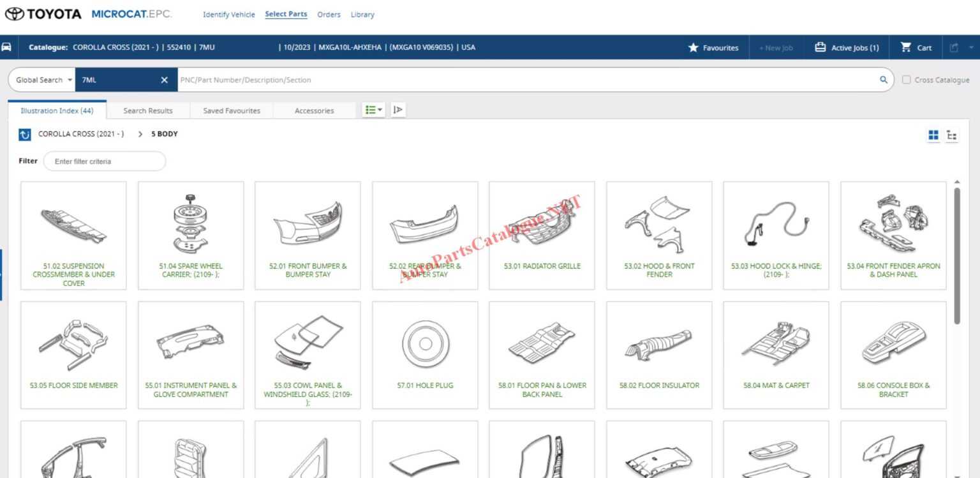Image resolution: width=980 pixels, height=478 pixels.
Task: Click the Identify Vehicle link
Action: tap(228, 14)
